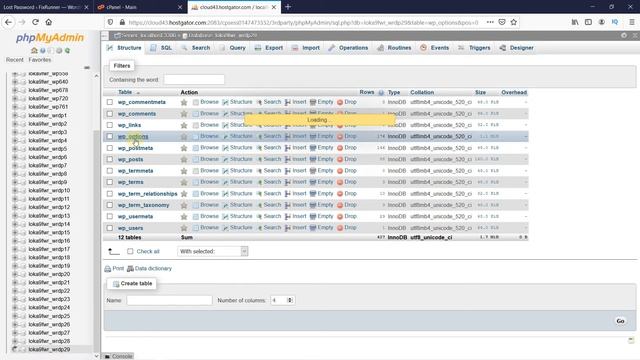Click Structure icon for wp_term_relationships
Screen dimensions: 640x360
click(225, 193)
